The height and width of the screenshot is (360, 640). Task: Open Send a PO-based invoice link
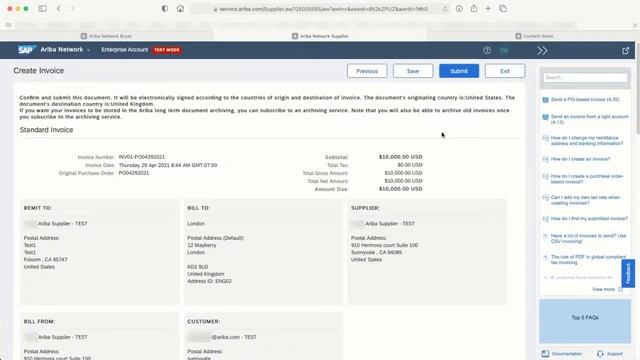point(585,100)
